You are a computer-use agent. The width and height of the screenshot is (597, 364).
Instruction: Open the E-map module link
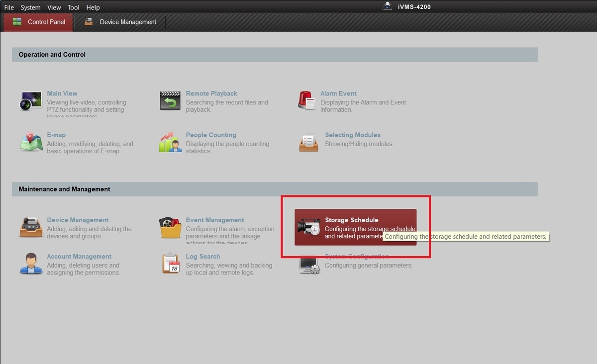(x=56, y=135)
